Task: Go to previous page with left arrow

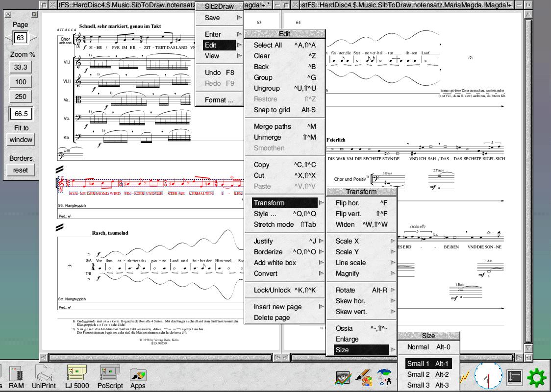Action: (8, 38)
